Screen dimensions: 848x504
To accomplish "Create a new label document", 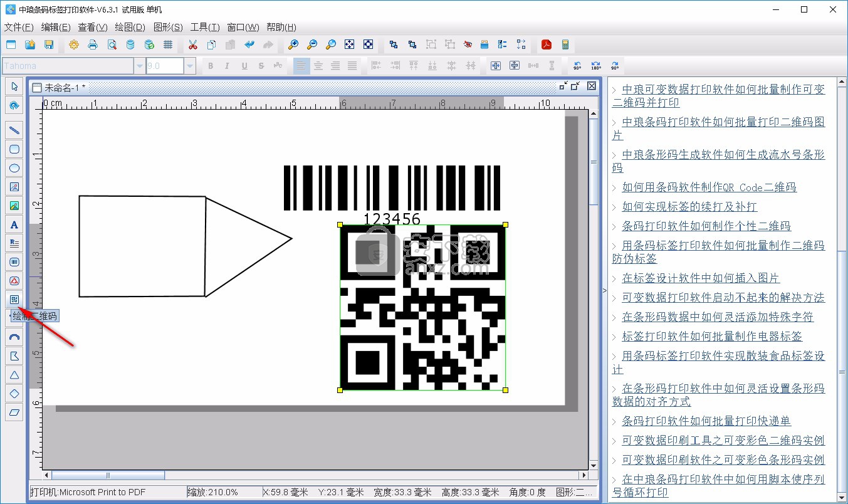I will [x=11, y=45].
